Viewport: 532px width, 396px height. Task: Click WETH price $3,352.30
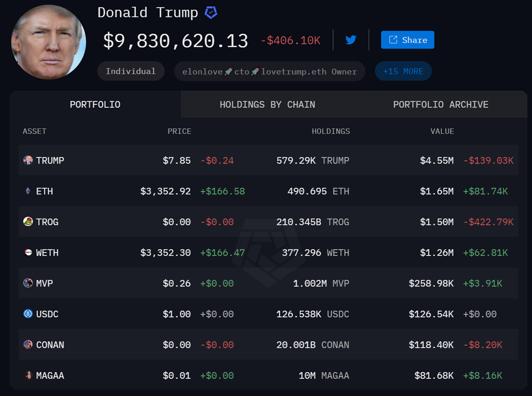click(165, 252)
